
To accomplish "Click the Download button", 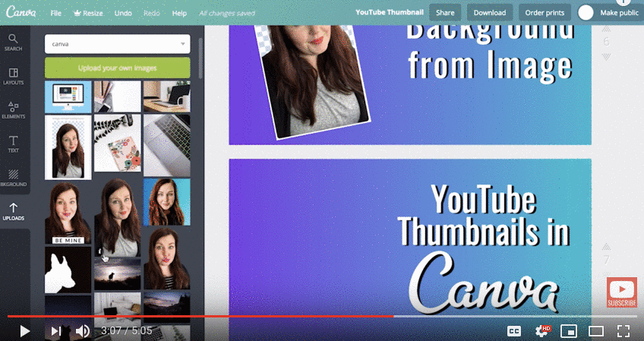I will tap(490, 13).
